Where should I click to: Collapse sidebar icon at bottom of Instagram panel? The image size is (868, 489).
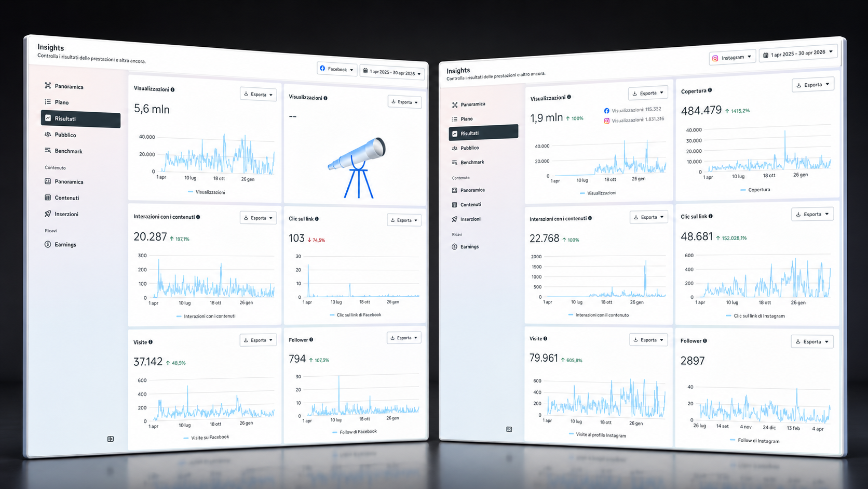pyautogui.click(x=509, y=429)
